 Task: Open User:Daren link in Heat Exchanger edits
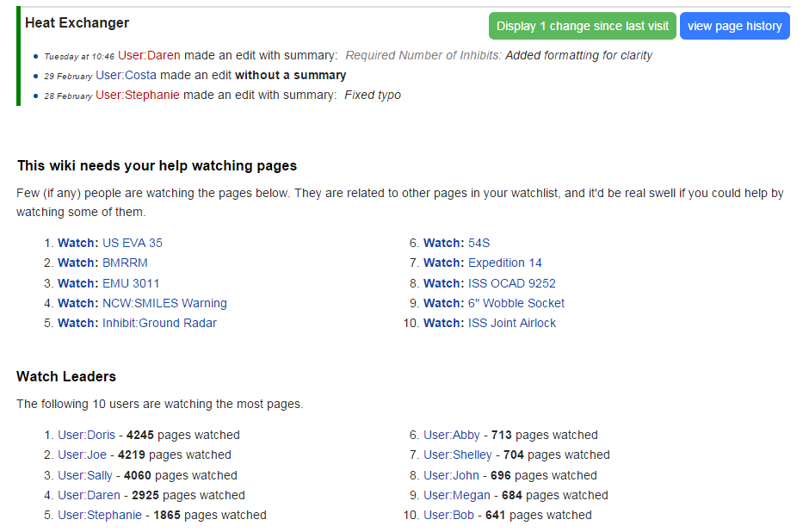(x=149, y=55)
